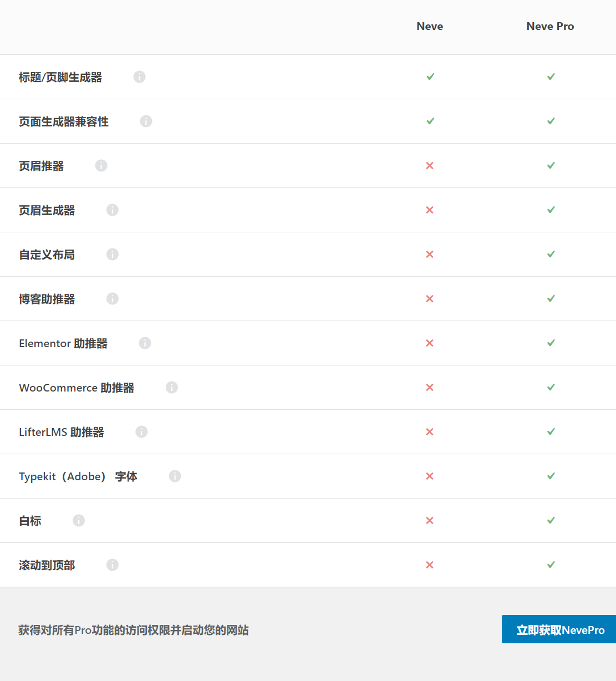Select the Typekit（Adobe）字体 feature label
Viewport: 616px width, 681px height.
pyautogui.click(x=78, y=476)
